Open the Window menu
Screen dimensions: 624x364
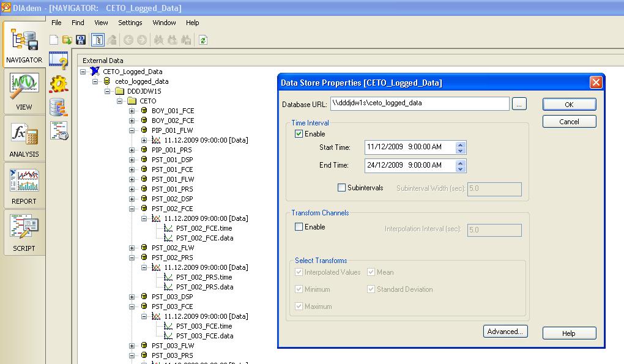click(164, 23)
